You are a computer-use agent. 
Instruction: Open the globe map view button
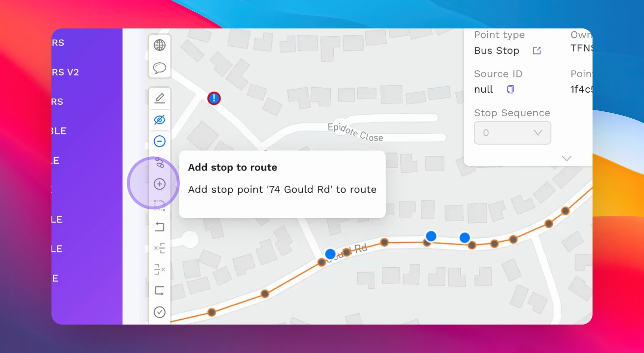click(x=160, y=45)
